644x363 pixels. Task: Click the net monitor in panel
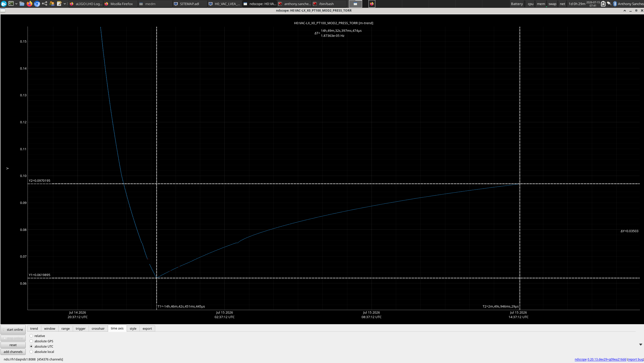[562, 4]
